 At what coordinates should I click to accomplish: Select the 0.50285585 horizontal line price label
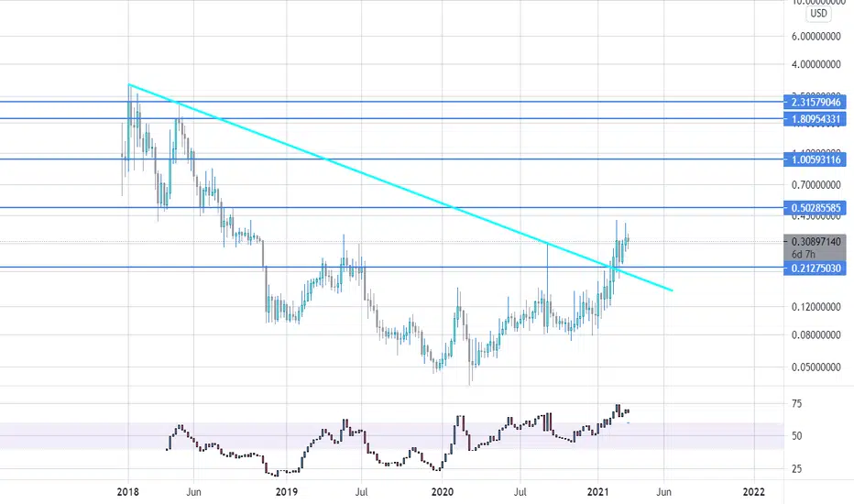[815, 208]
